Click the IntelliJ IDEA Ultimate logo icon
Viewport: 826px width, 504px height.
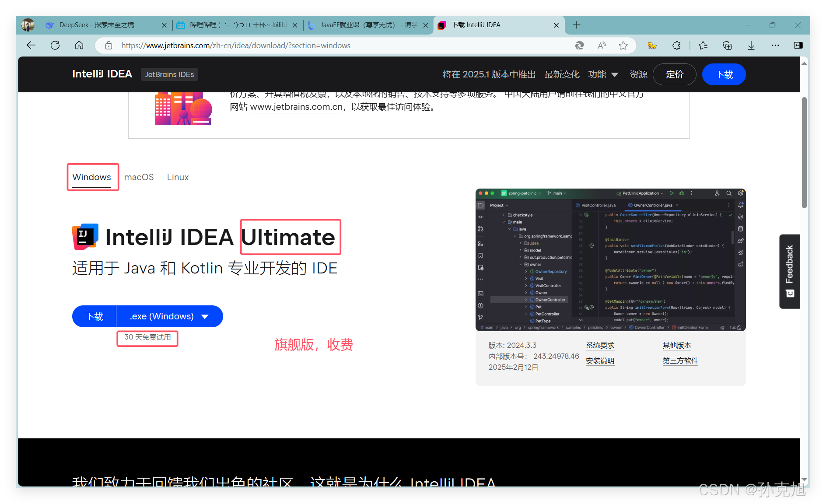85,237
